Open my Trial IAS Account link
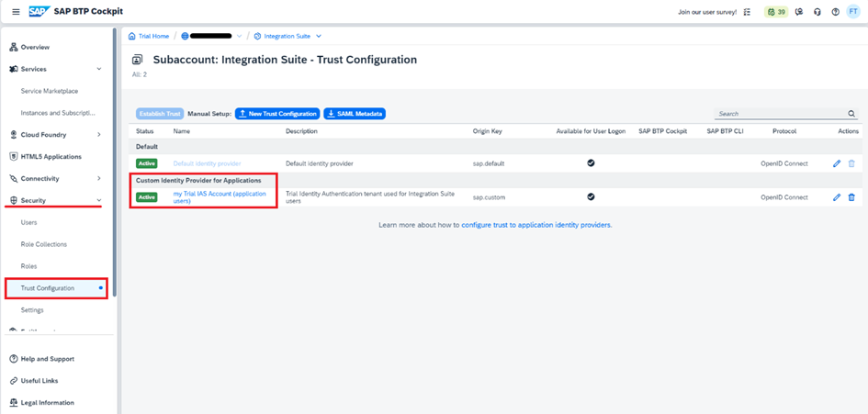Screen dimensions: 868x414 tap(220, 197)
